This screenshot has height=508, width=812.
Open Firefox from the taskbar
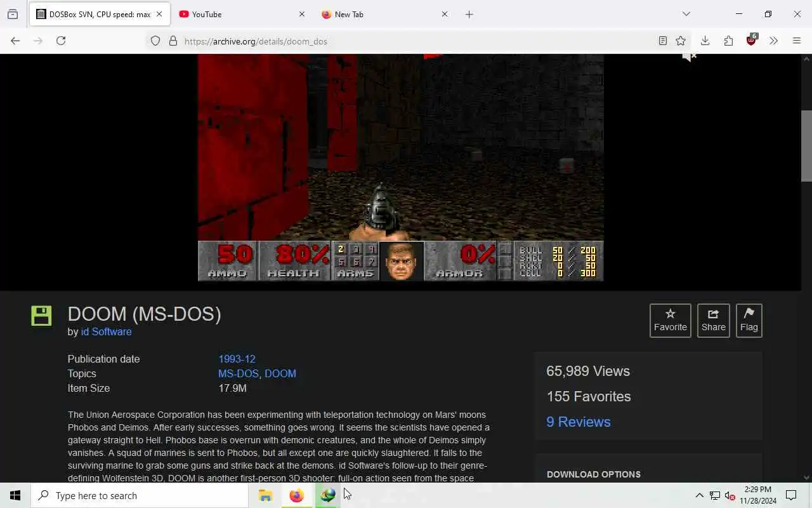click(296, 495)
